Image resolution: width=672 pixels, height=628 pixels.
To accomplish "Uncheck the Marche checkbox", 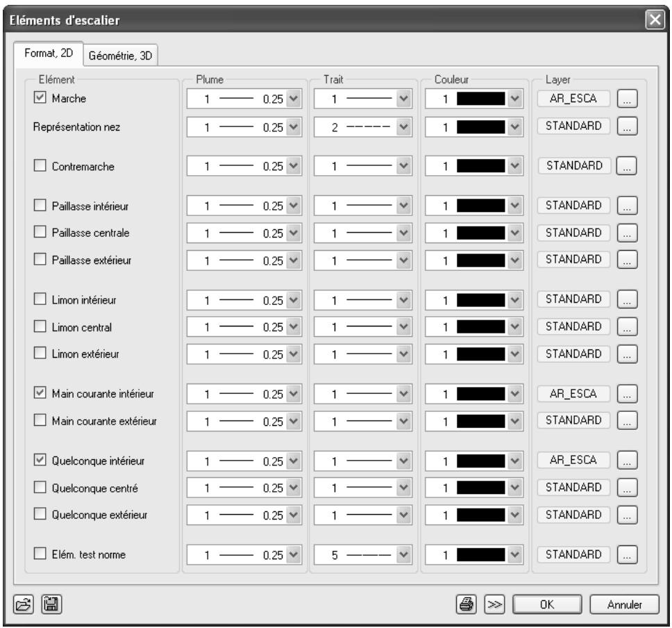I will click(40, 97).
